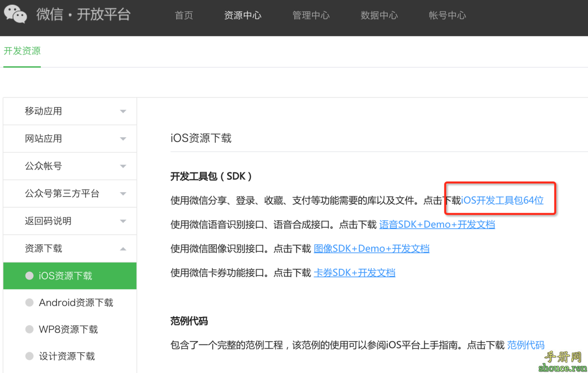The width and height of the screenshot is (588, 373).
Task: Open 设计资源下载 page
Action: pyautogui.click(x=67, y=356)
